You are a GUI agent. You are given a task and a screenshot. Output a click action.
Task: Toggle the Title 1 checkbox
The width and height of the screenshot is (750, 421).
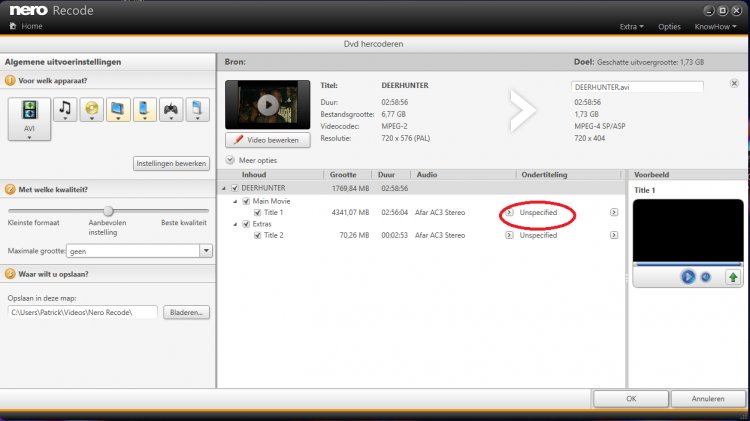[x=257, y=212]
